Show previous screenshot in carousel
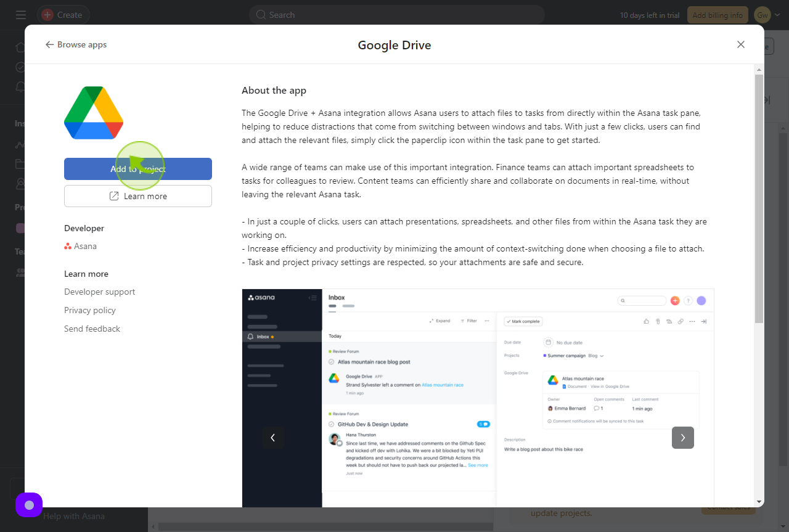Viewport: 789px width, 532px height. [273, 438]
